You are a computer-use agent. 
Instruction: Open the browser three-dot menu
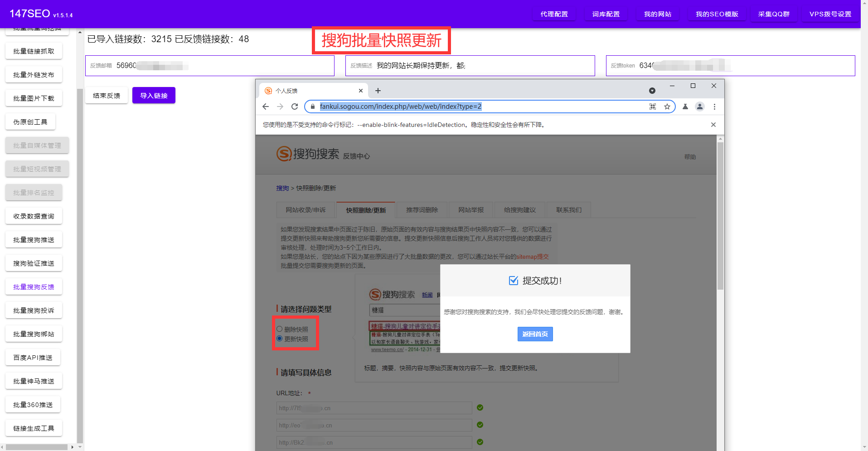[x=714, y=107]
